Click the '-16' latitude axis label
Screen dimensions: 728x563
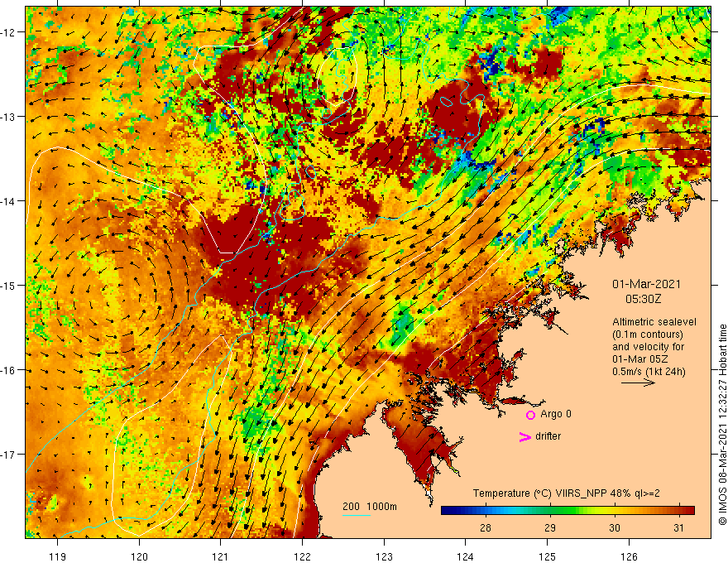8,370
